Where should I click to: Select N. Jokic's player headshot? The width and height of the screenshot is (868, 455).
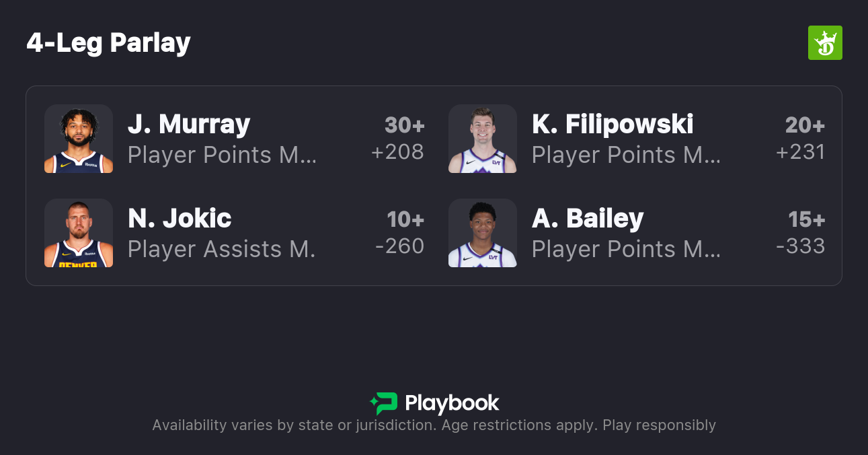point(79,233)
